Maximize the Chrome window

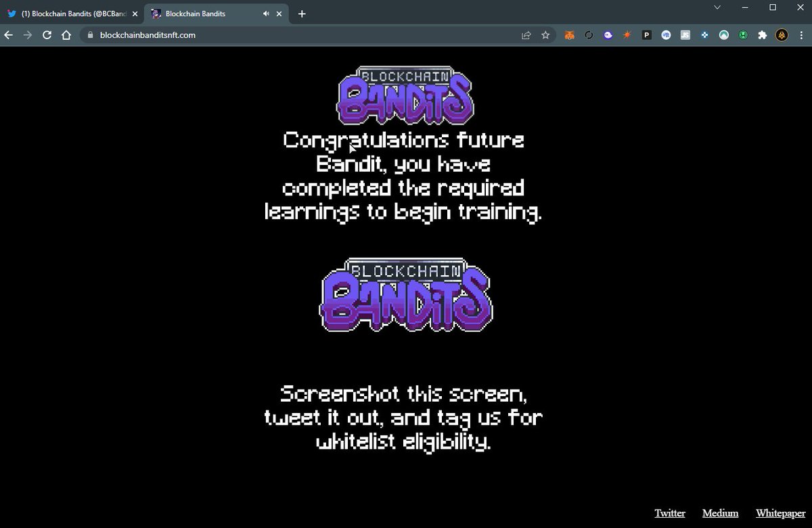pos(773,7)
